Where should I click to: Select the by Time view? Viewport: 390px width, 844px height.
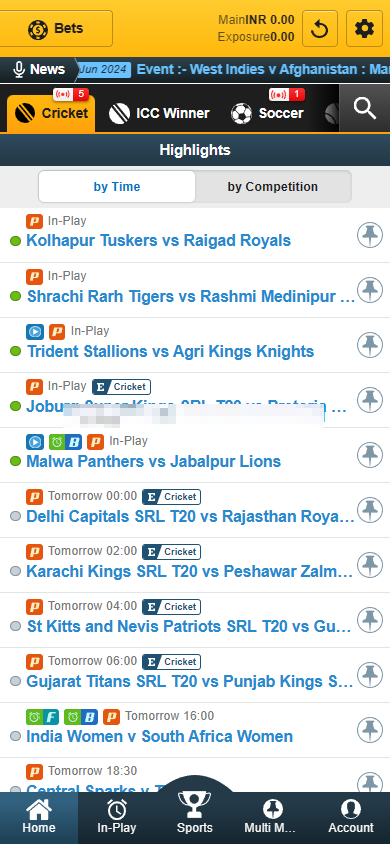[x=117, y=187]
